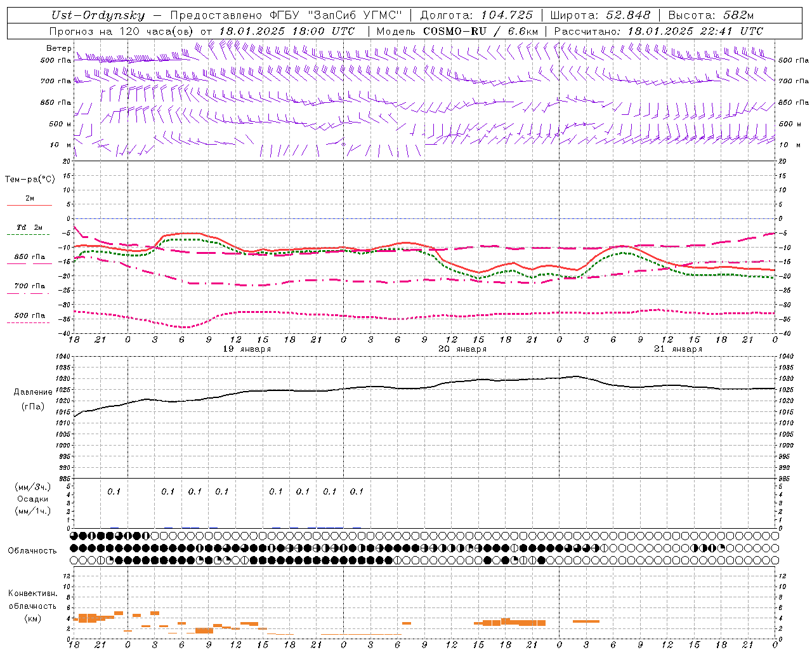Image resolution: width=812 pixels, height=650 pixels.
Task: Click the 'Тем-ра(°C)' temperature panel label
Action: 30,180
